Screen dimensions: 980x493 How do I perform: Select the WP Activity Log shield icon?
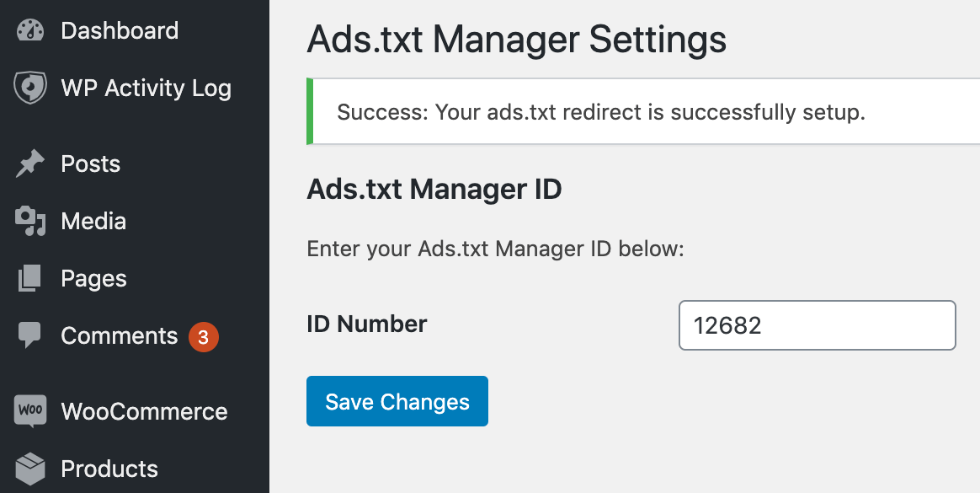click(x=29, y=88)
